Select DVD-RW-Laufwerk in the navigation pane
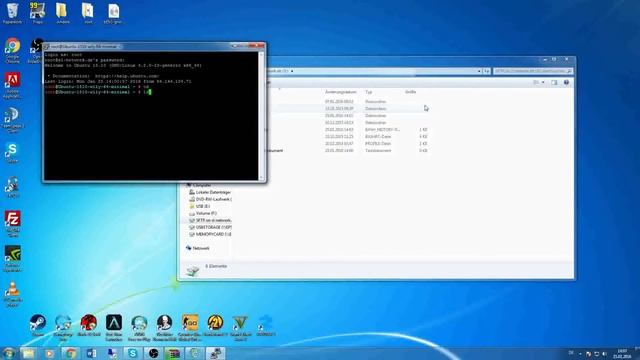The height and width of the screenshot is (360, 640). pos(210,199)
